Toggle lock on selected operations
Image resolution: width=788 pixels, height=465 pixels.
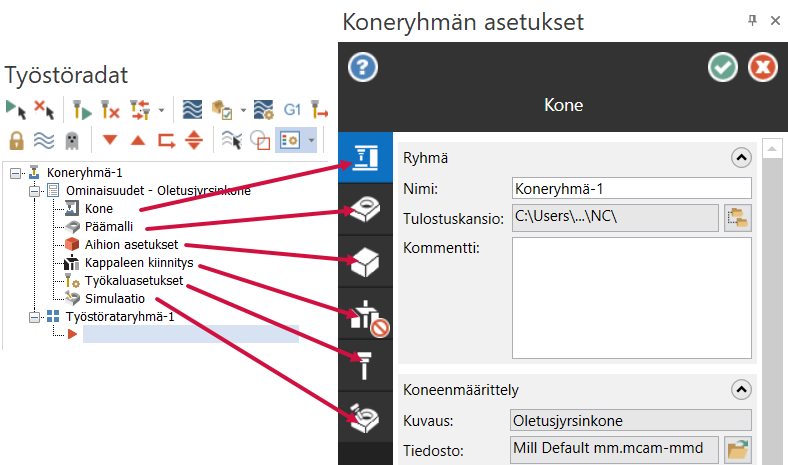(x=17, y=140)
